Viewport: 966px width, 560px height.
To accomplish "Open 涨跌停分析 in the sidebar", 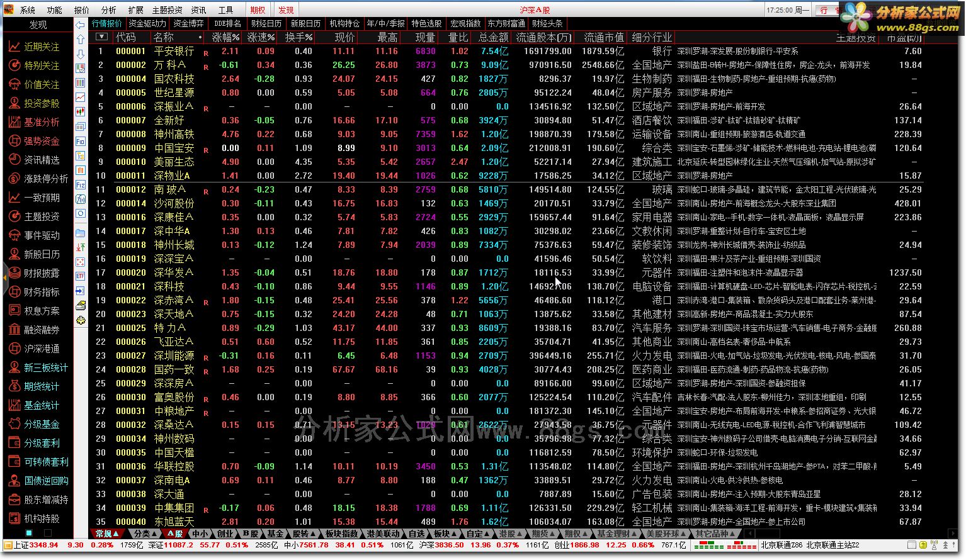I will point(38,179).
